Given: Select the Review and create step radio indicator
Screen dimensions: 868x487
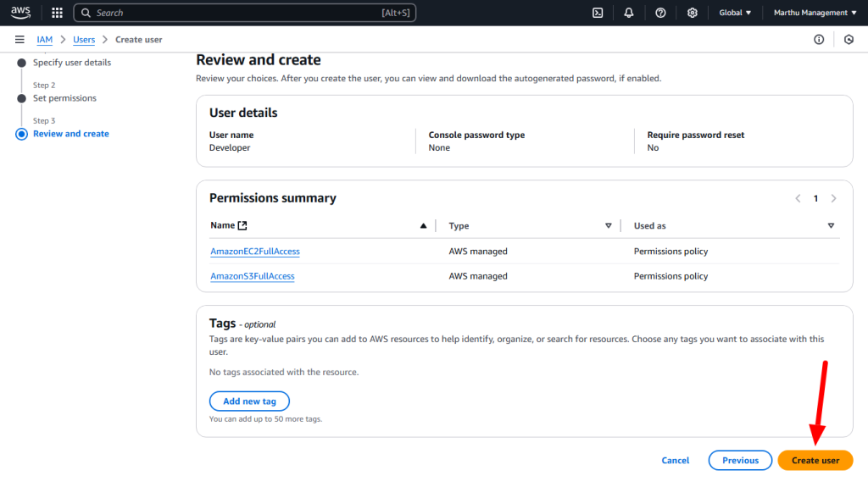Looking at the screenshot, I should tap(21, 134).
